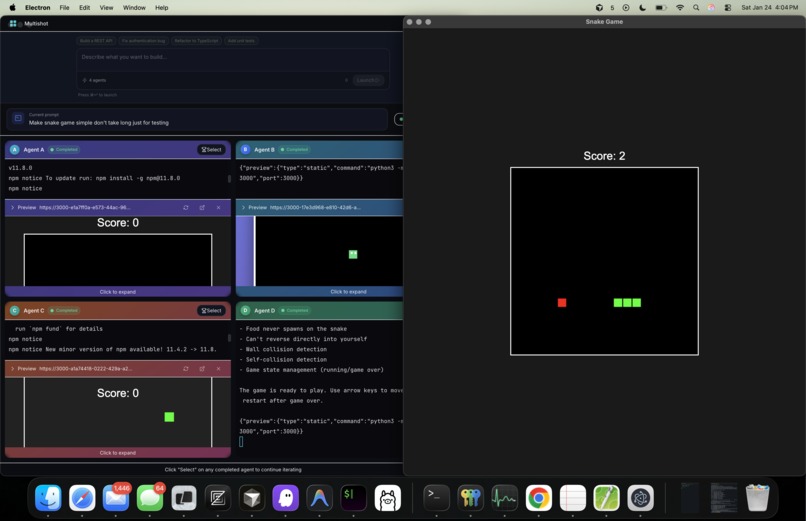Refresh the Agent A preview

click(186, 208)
